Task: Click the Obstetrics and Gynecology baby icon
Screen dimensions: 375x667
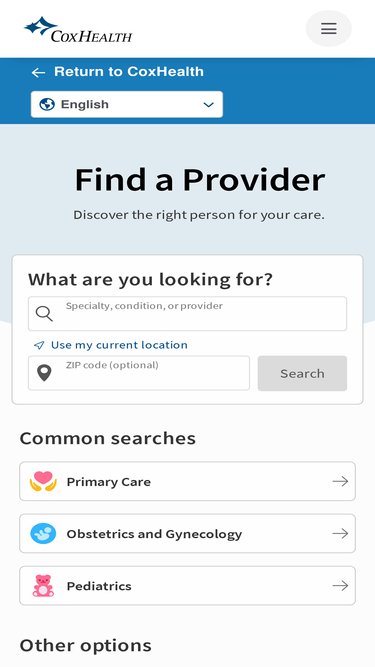Action: (x=43, y=533)
